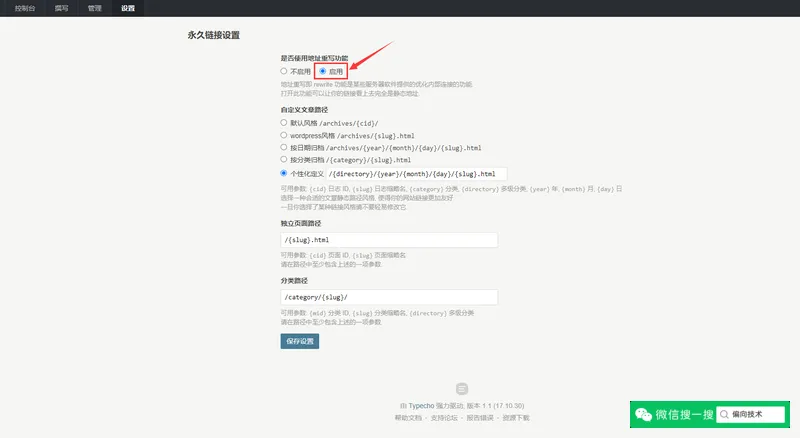Open the 支持论坛 footer link
The image size is (800, 438).
(x=445, y=417)
